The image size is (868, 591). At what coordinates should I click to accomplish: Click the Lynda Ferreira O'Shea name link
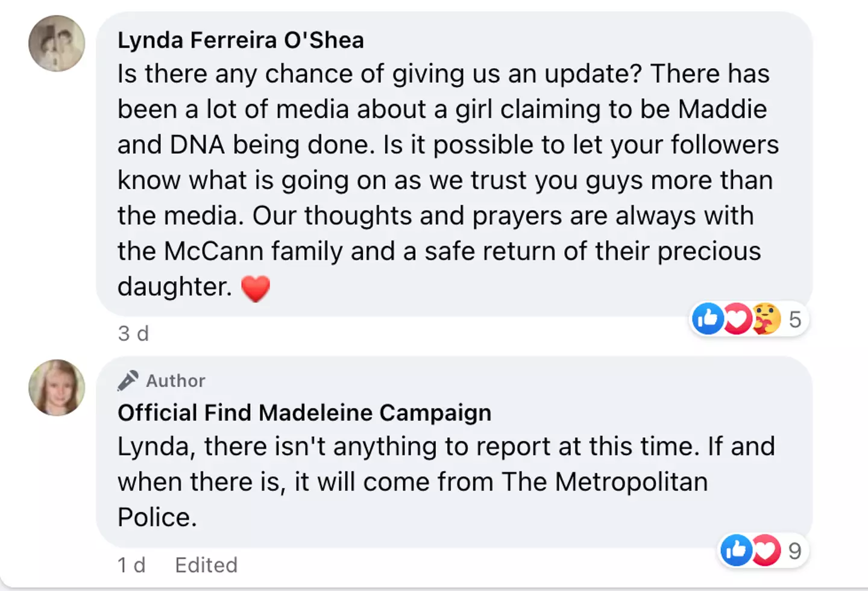pos(241,40)
